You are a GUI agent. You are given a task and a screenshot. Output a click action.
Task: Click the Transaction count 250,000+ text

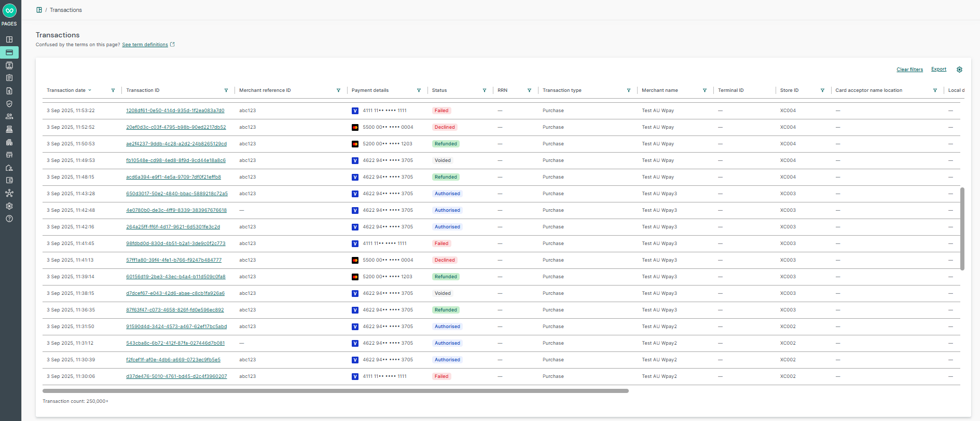[75, 401]
